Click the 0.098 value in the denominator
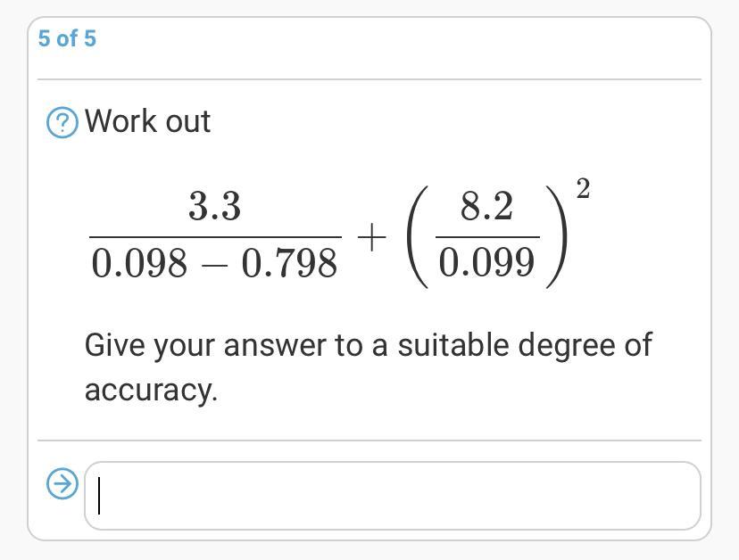The image size is (739, 560). click(x=139, y=263)
